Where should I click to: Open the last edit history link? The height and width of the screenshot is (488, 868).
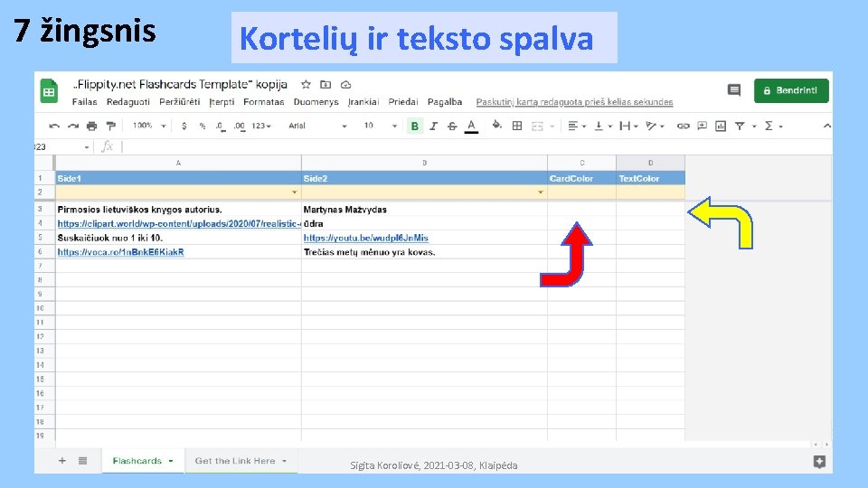click(575, 102)
